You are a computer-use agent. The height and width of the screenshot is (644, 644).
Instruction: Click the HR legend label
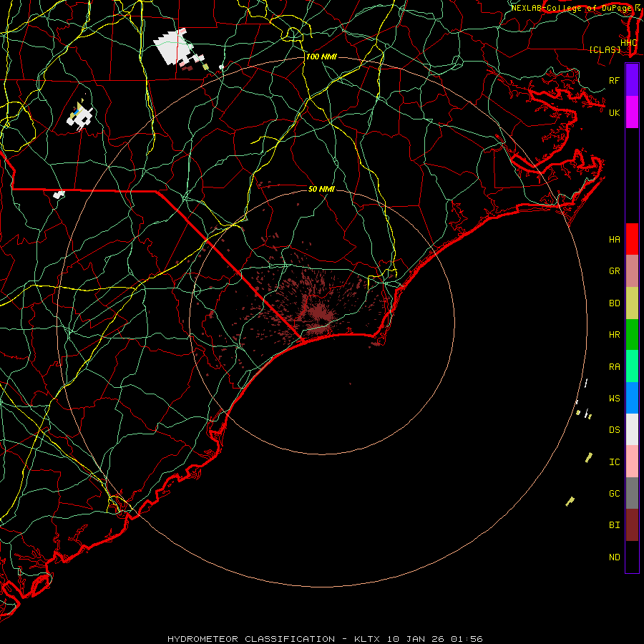(614, 335)
